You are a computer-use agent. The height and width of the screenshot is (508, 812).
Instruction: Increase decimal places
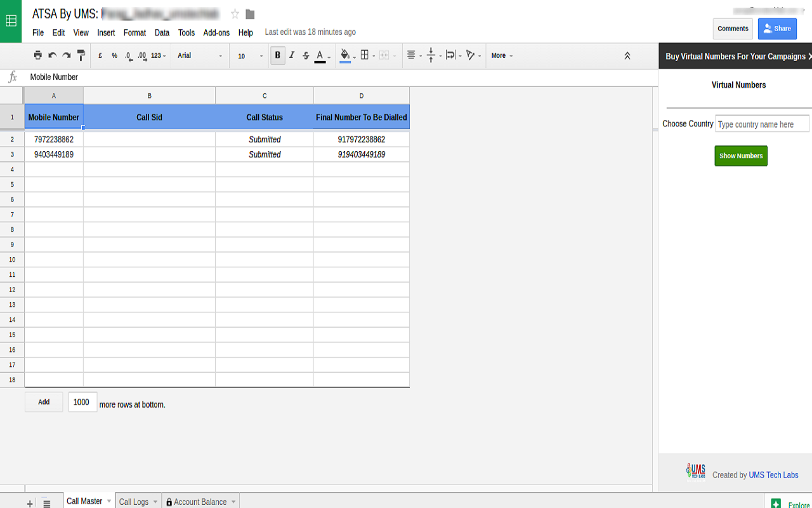[142, 56]
